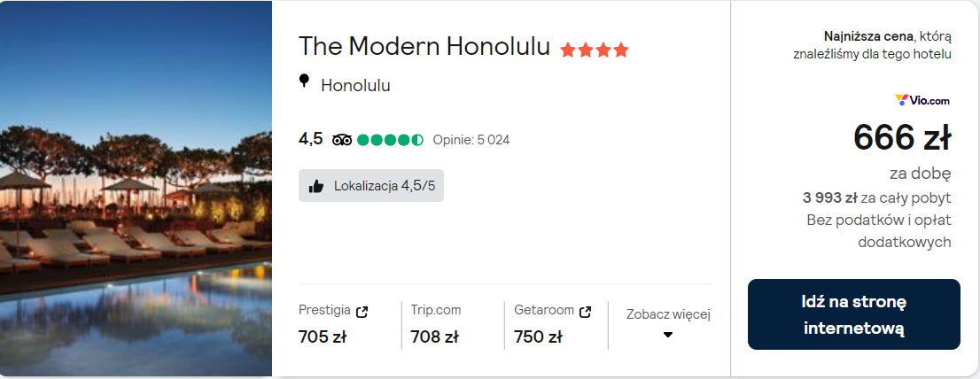Click the Opinie: 5 024 reviews count
The image size is (980, 379).
click(x=471, y=140)
